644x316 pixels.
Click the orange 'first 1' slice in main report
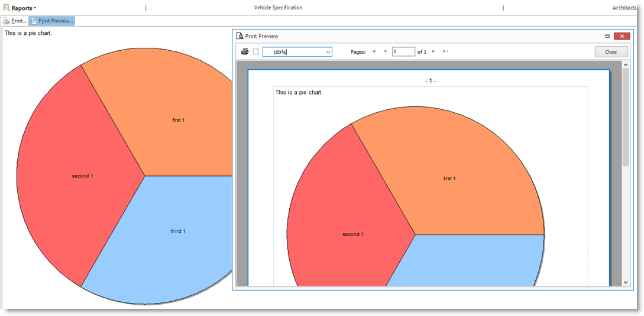point(178,120)
